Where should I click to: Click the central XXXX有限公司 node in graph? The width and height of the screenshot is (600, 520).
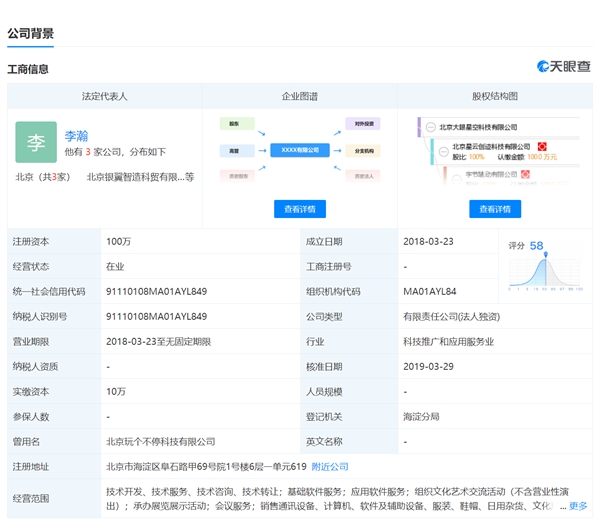(x=299, y=150)
